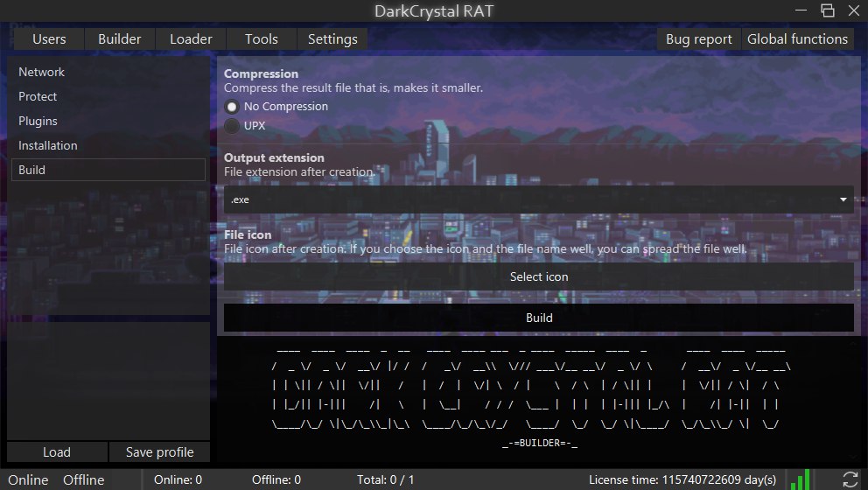This screenshot has height=490, width=868.
Task: Switch to the Settings tab
Action: (x=332, y=39)
